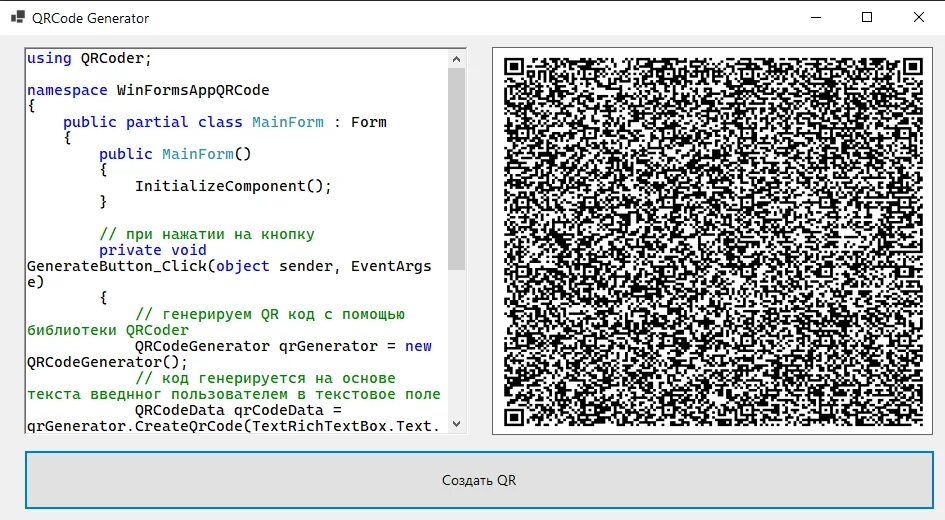Click the comment '// генерируем QR код с помощью'
Image resolution: width=945 pixels, height=520 pixels.
270,314
